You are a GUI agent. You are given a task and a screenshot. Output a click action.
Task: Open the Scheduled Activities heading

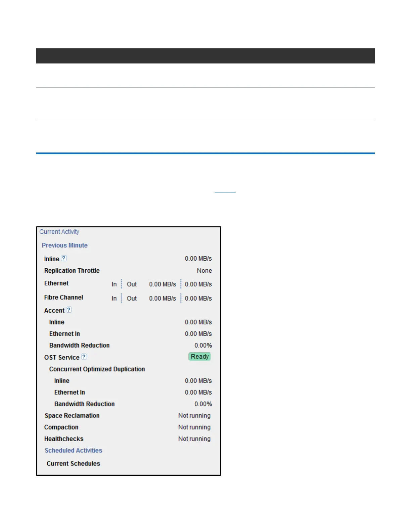click(x=73, y=450)
